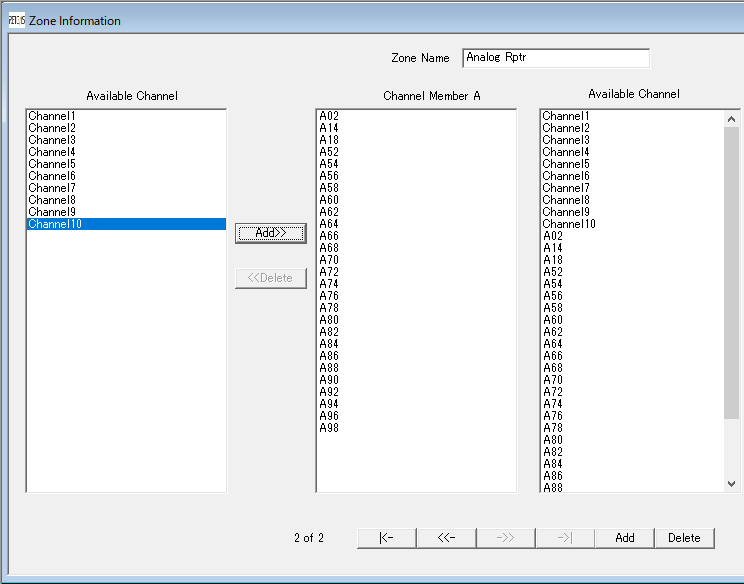Click the Add>> button
Image resolution: width=744 pixels, height=584 pixels.
(x=270, y=233)
